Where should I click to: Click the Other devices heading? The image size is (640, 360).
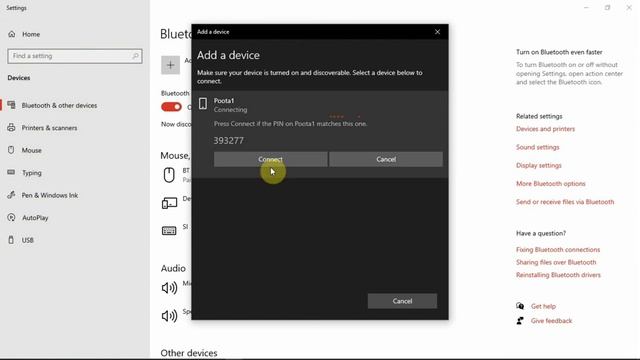click(x=189, y=353)
